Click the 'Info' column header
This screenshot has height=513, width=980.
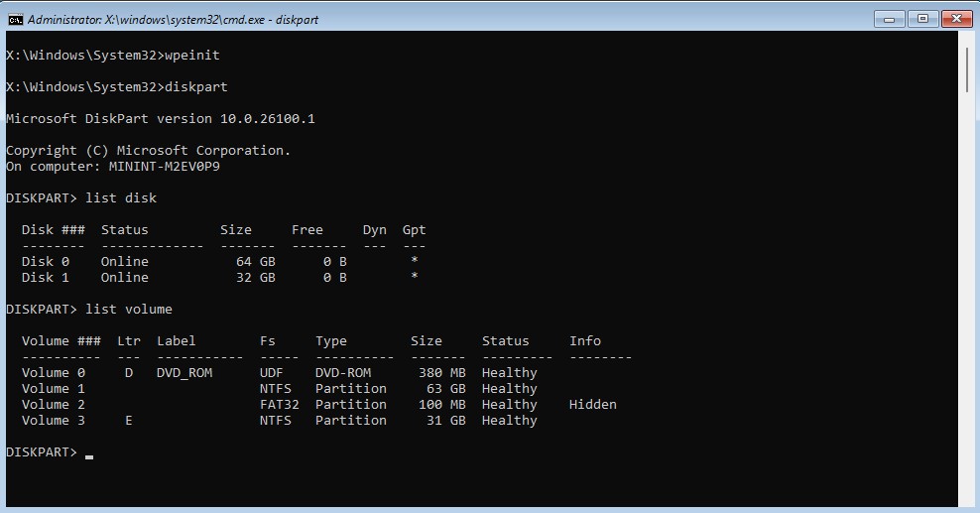click(585, 341)
